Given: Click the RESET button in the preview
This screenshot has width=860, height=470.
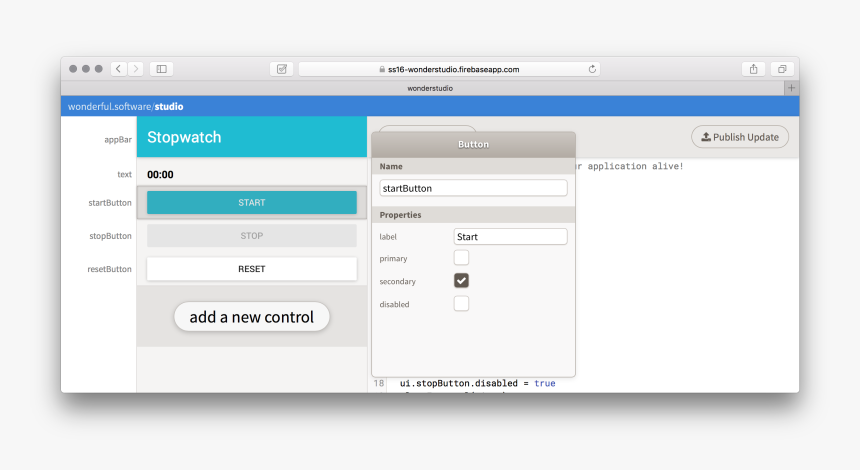Looking at the screenshot, I should (252, 269).
